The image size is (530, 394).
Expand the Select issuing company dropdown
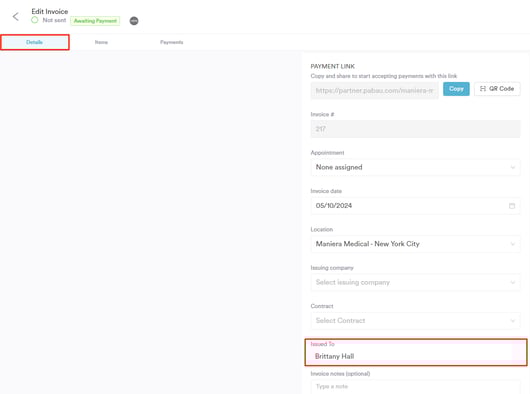(415, 282)
